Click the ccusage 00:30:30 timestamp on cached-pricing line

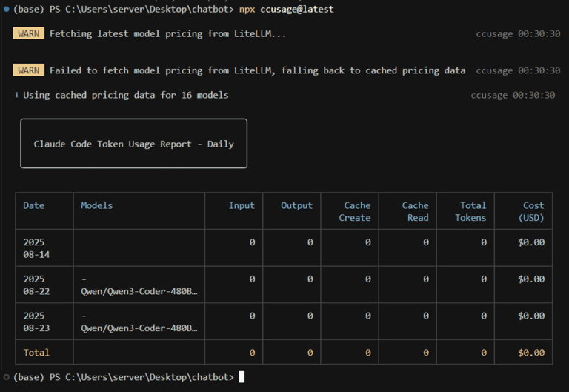[x=513, y=95]
